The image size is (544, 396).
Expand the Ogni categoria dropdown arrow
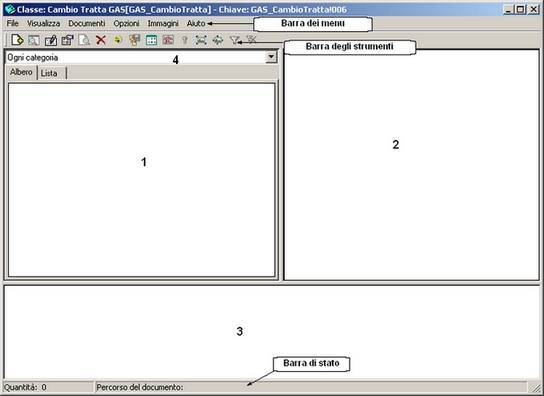pyautogui.click(x=271, y=57)
